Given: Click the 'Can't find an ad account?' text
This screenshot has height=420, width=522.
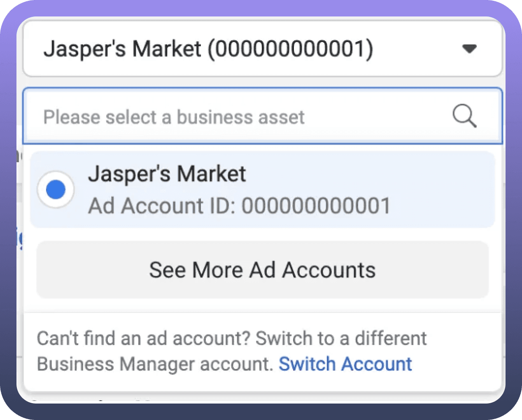Looking at the screenshot, I should (143, 338).
